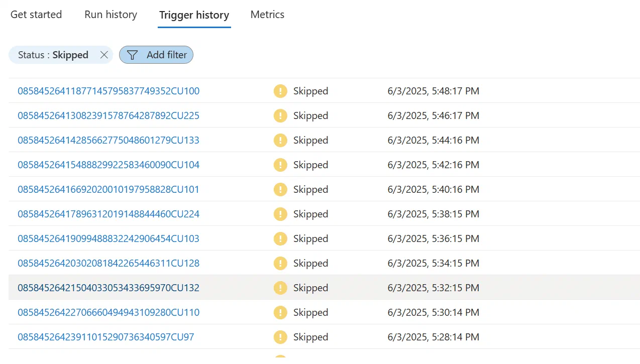This screenshot has height=364, width=640.
Task: Click Skipped status text in CU101 row
Action: 310,189
